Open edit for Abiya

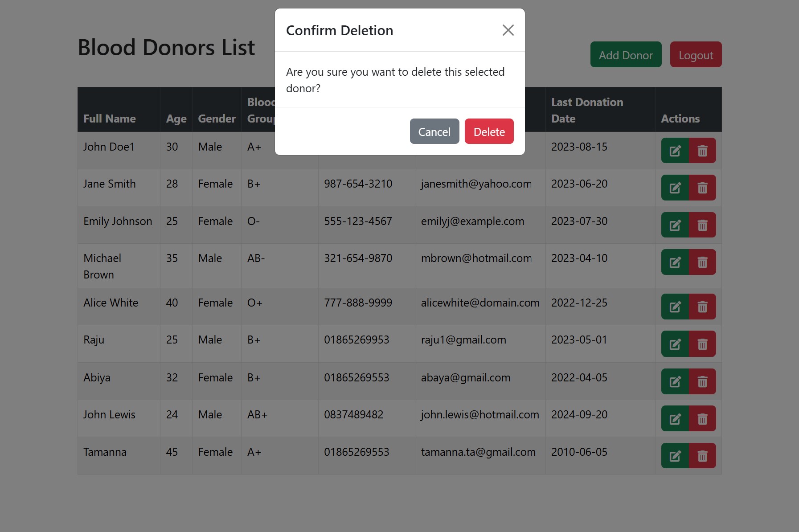coord(675,381)
